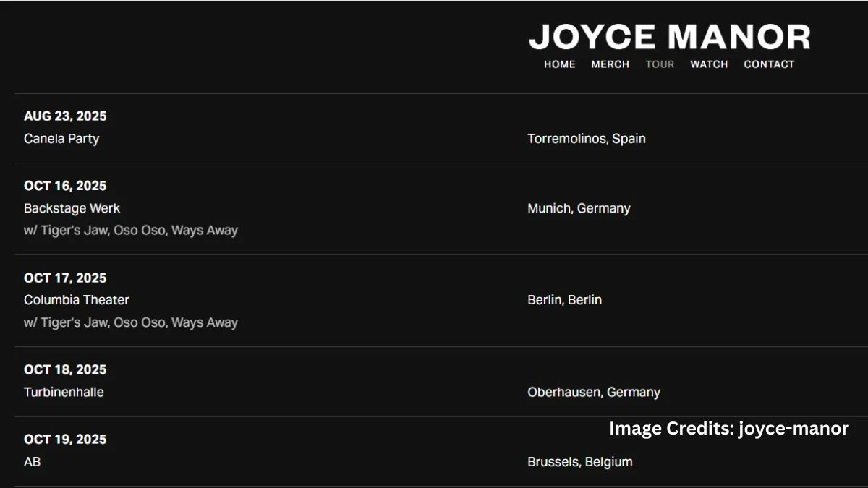Click support acts line under Backstage Werk

tap(131, 231)
